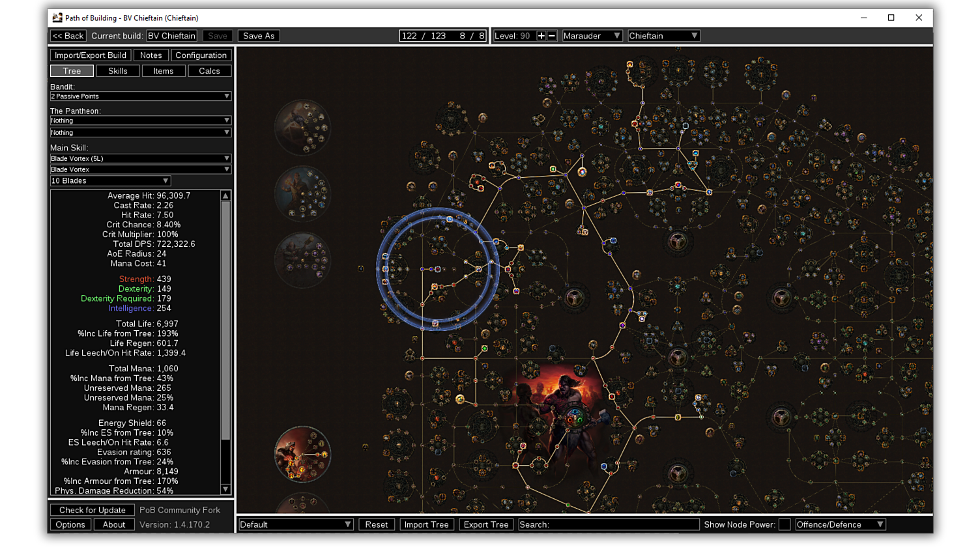The height and width of the screenshot is (551, 980).
Task: Switch to the Calcs tab
Action: (x=210, y=71)
